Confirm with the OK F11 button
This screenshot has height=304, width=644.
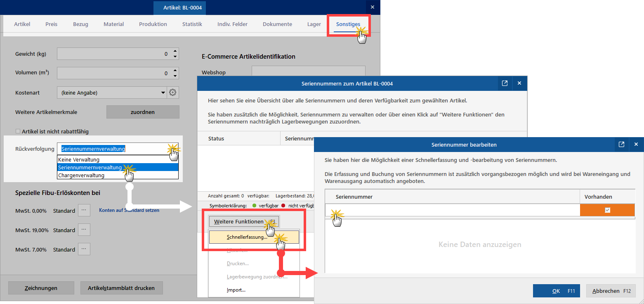click(x=556, y=291)
